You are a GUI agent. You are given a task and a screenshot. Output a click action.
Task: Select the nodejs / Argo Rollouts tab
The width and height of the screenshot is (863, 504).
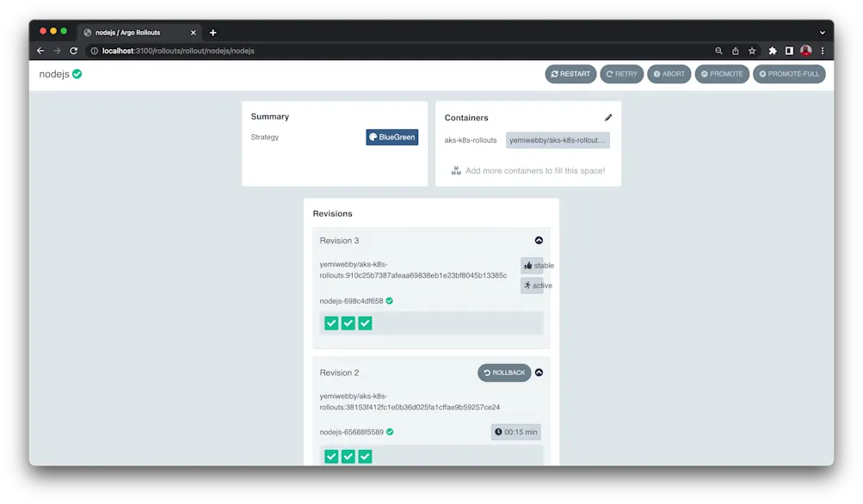point(139,33)
